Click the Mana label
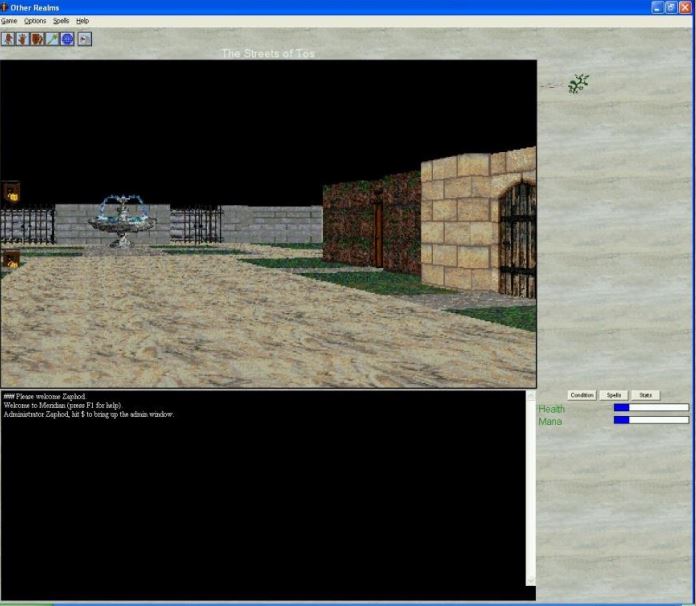The height and width of the screenshot is (606, 696). click(x=550, y=421)
